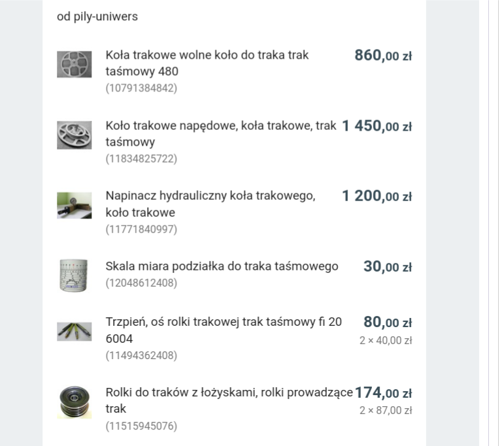This screenshot has width=504, height=446.
Task: Click offer number 11834825722
Action: tap(141, 159)
